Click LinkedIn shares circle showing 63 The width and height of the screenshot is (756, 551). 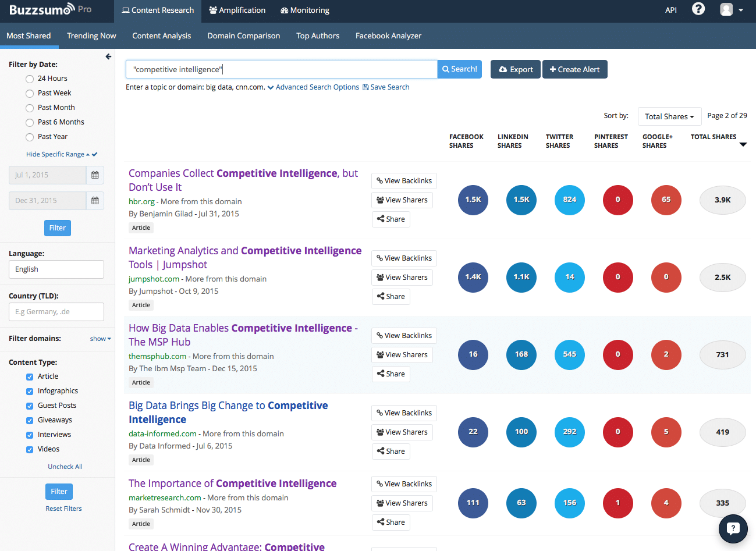point(521,503)
